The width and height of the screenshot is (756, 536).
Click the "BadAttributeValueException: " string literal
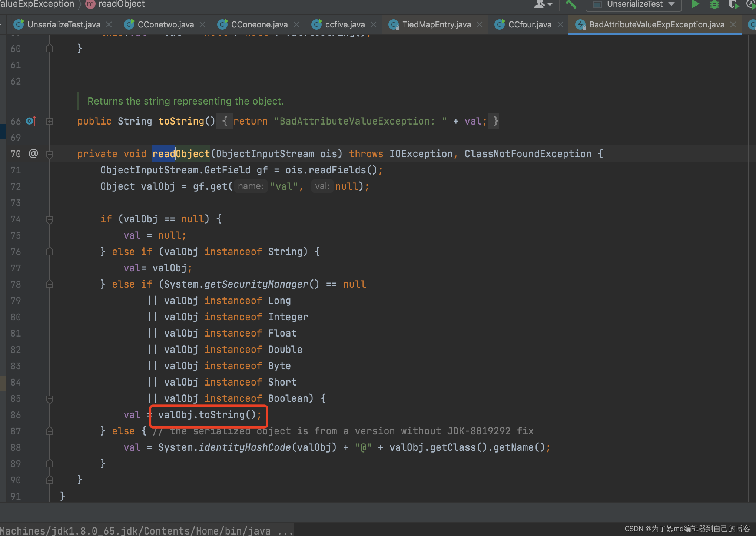point(360,121)
